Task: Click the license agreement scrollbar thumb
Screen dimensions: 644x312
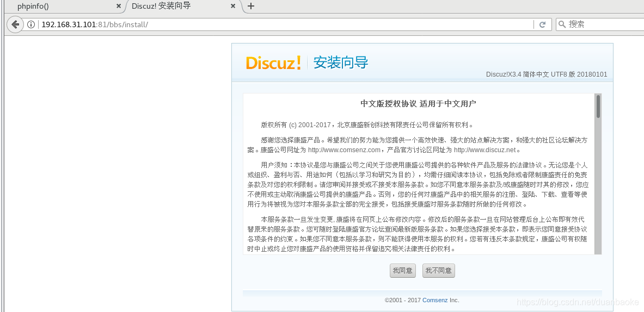Action: point(598,107)
